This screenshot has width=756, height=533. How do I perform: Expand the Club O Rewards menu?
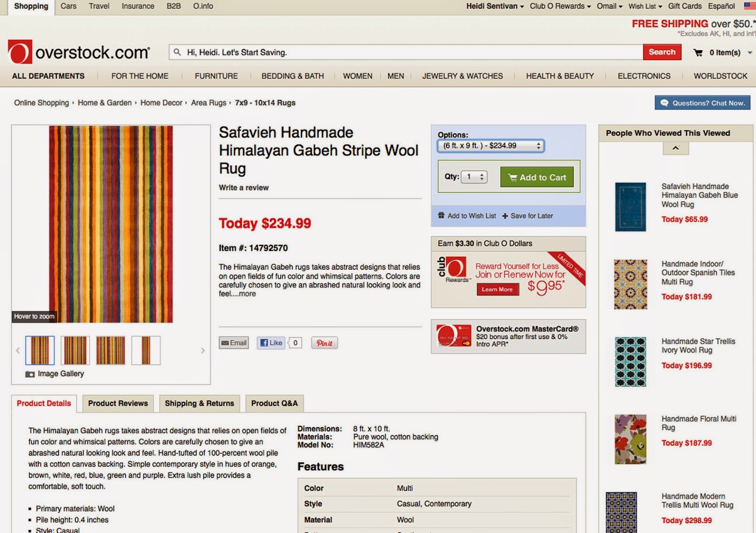tap(560, 6)
